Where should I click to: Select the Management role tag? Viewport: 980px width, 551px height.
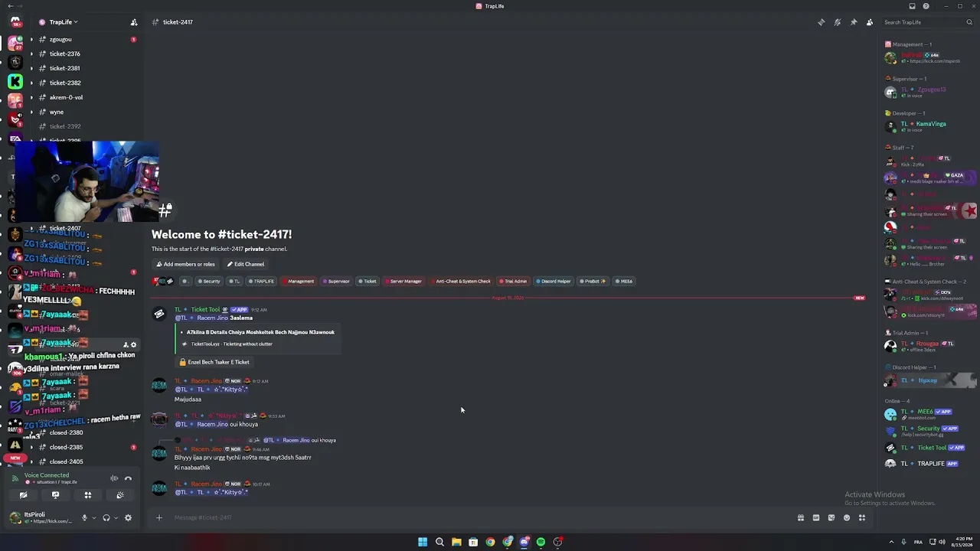(299, 281)
